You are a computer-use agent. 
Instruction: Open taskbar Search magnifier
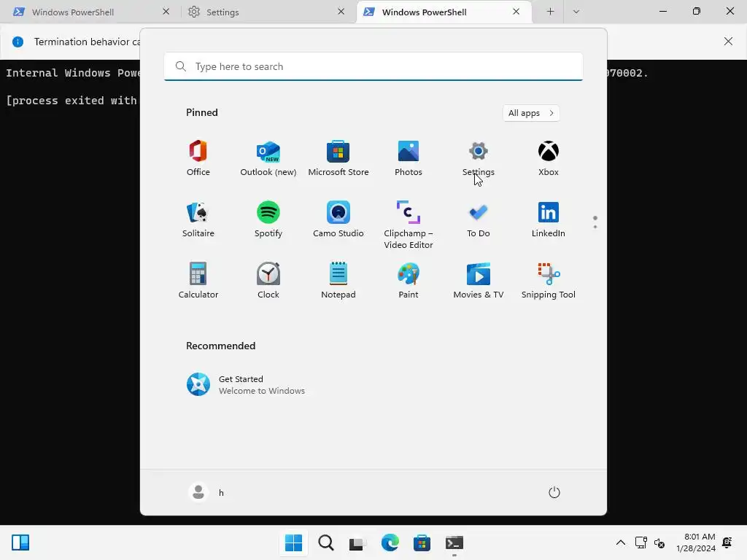pos(326,542)
